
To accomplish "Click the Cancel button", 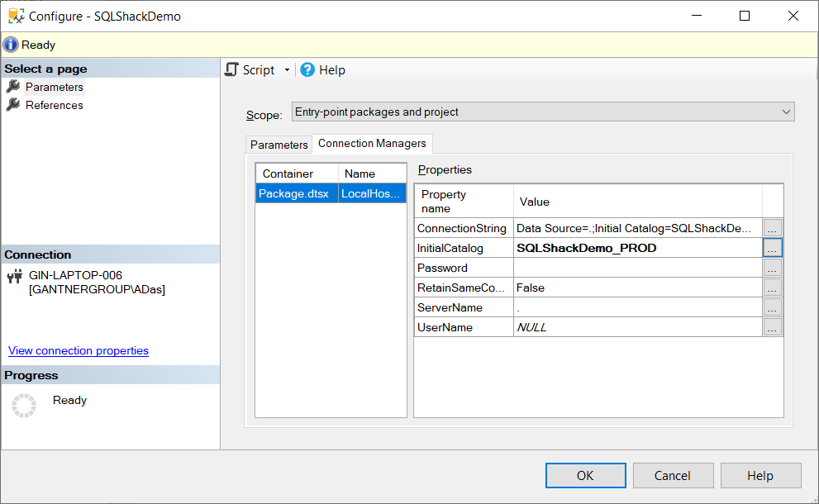I will [673, 475].
